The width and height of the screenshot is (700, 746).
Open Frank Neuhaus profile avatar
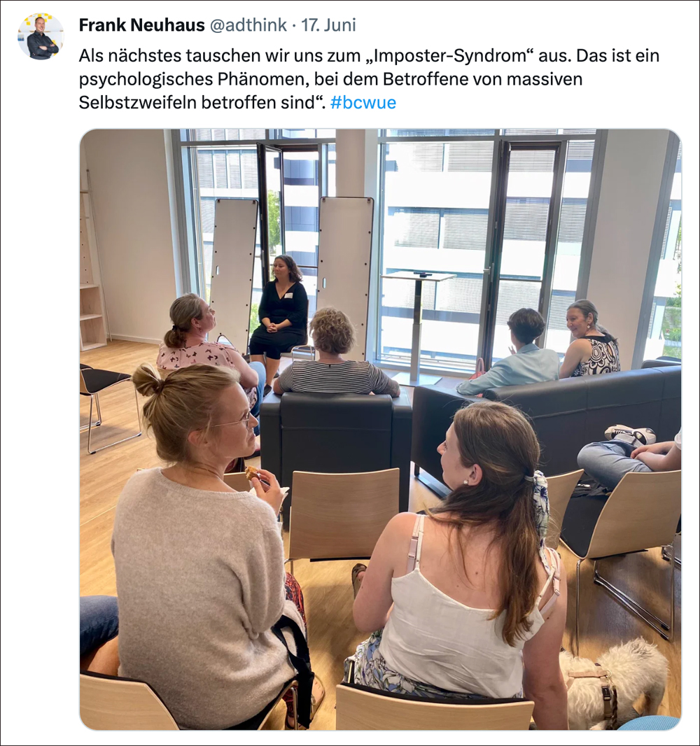point(41,36)
